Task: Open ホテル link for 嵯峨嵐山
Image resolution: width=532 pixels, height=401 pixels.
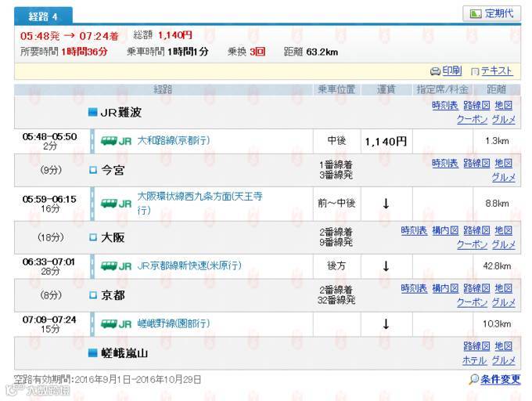Action: click(475, 360)
